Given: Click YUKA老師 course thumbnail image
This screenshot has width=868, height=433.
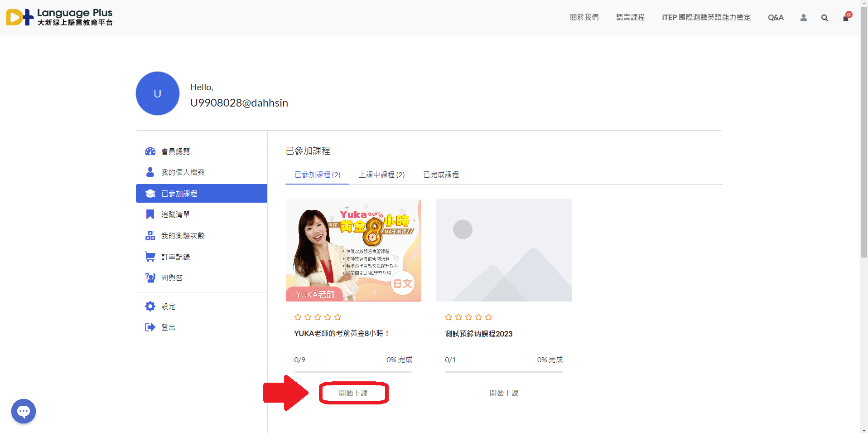Looking at the screenshot, I should coord(353,250).
